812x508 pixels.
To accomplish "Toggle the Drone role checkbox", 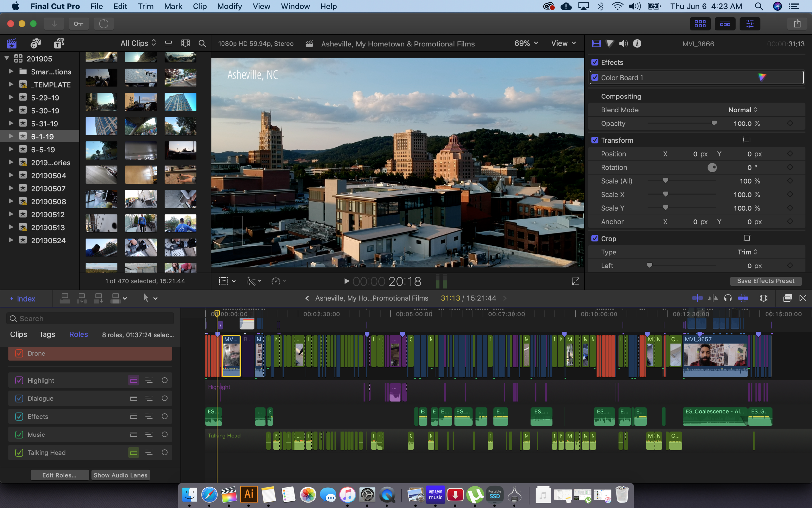I will point(19,353).
